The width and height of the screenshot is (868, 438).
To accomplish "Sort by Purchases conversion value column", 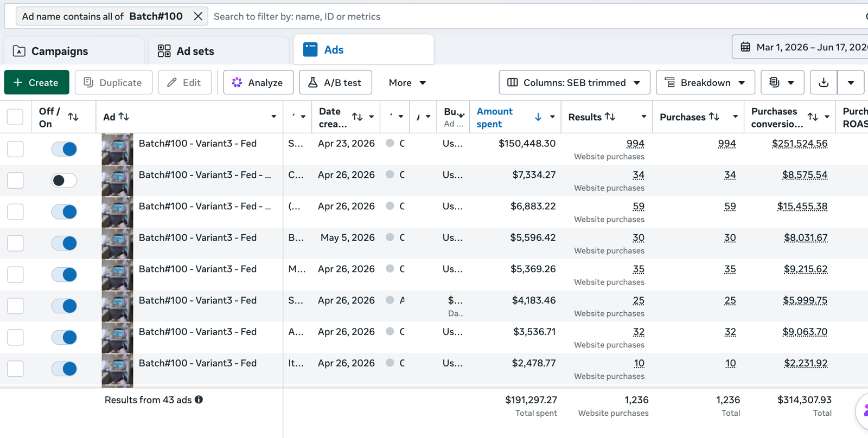I will (813, 117).
